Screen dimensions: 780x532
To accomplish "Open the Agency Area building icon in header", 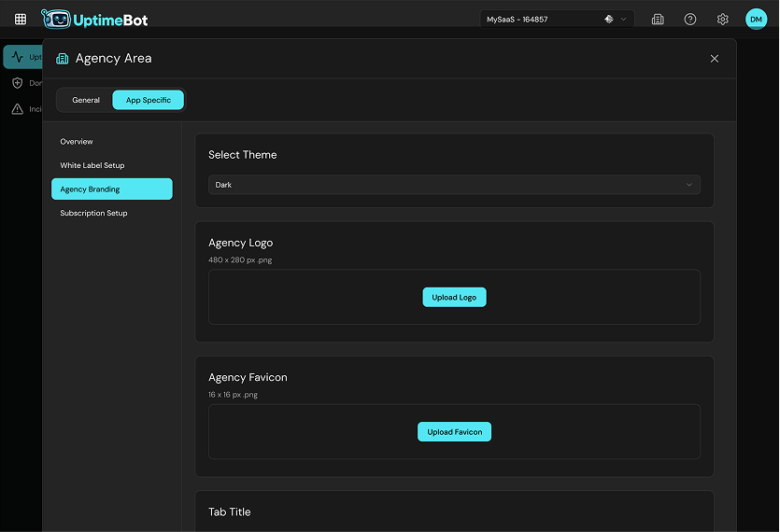I will tap(658, 20).
